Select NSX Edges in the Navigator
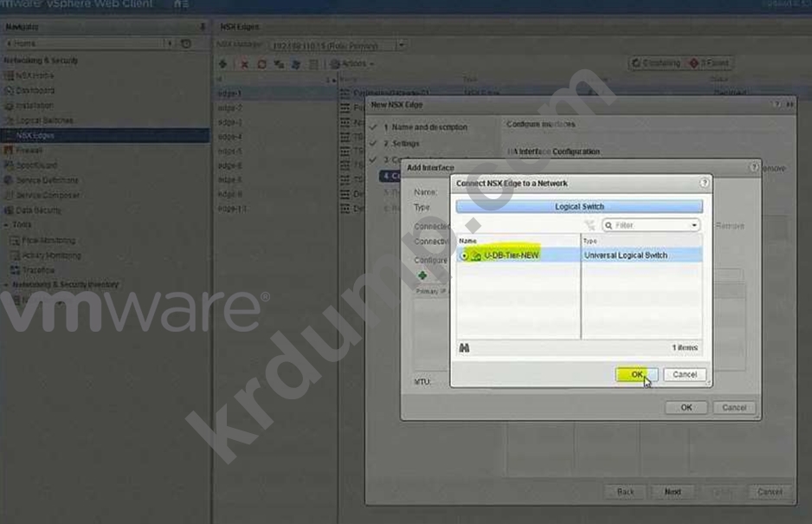This screenshot has height=524, width=812. click(105, 135)
